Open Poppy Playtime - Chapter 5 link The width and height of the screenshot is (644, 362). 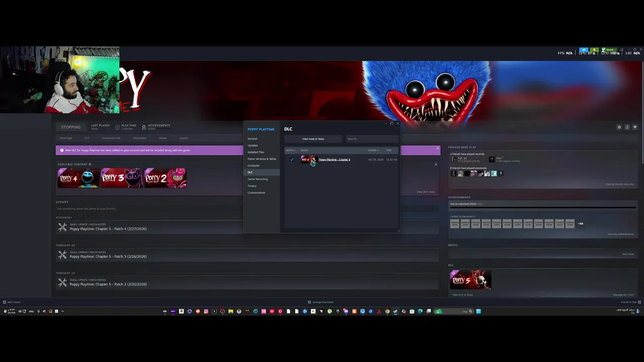pos(334,159)
